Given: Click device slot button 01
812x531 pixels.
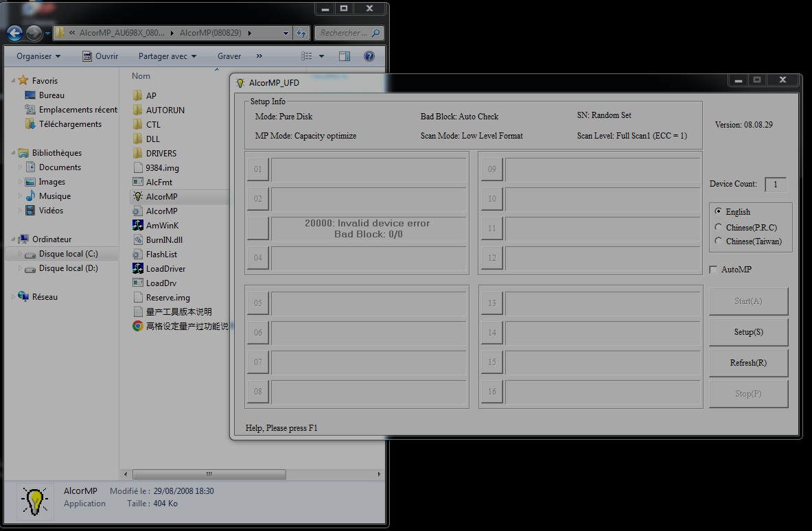Looking at the screenshot, I should [x=258, y=169].
